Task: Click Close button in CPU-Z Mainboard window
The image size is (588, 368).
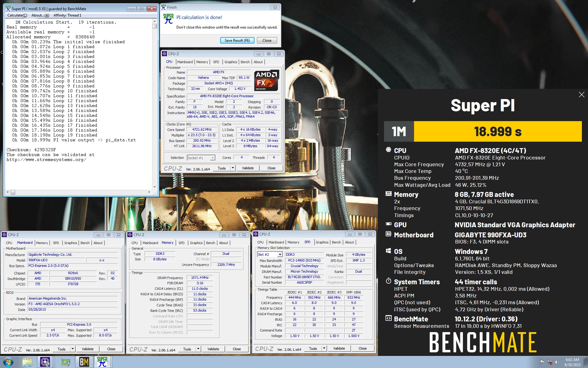Action: (111, 349)
